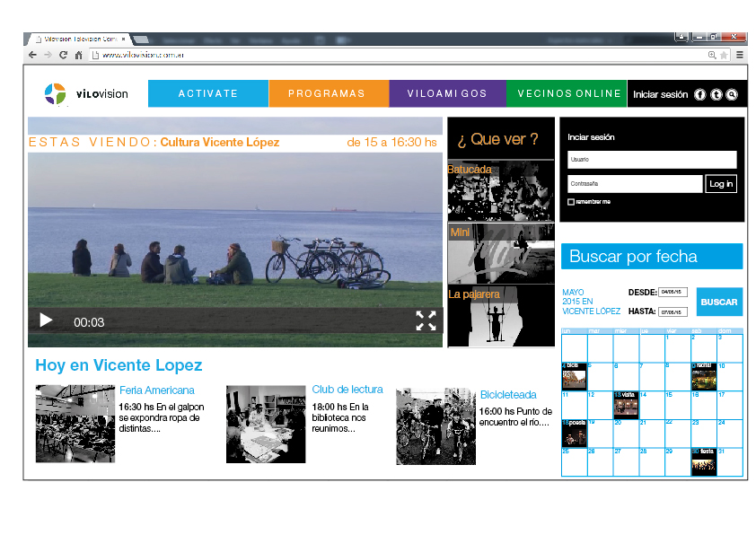Check the 'remember me' checkbox
Image resolution: width=756 pixels, height=535 pixels.
(571, 202)
